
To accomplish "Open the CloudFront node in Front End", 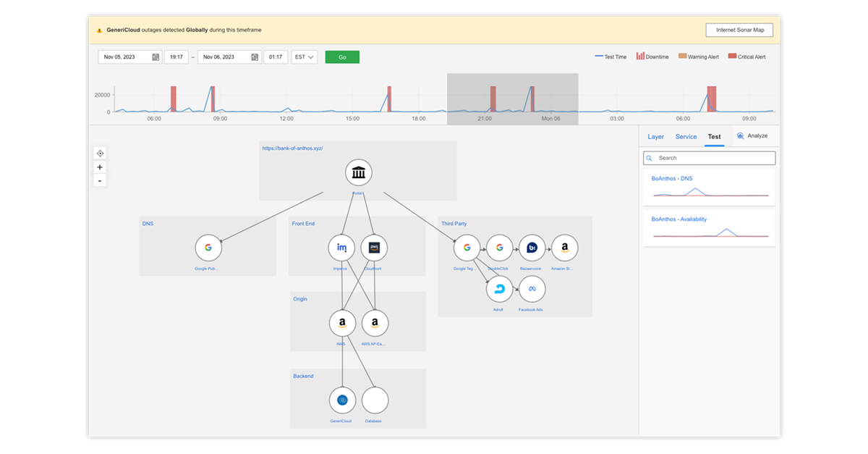I will pos(374,247).
